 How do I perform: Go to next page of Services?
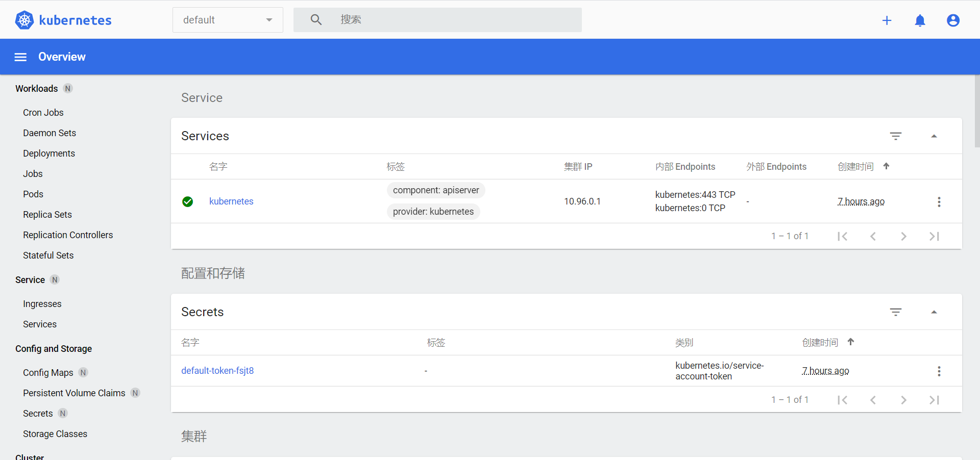903,236
